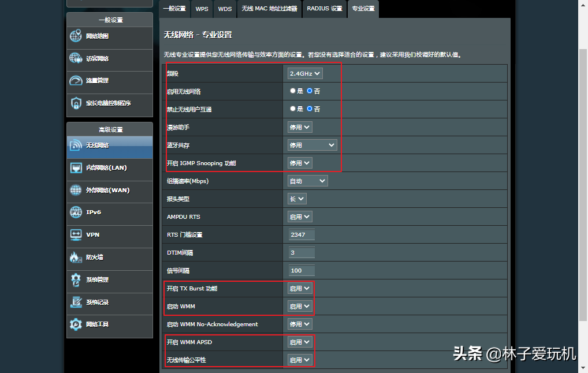Switch to the WPS tab
588x373 pixels.
tap(202, 9)
